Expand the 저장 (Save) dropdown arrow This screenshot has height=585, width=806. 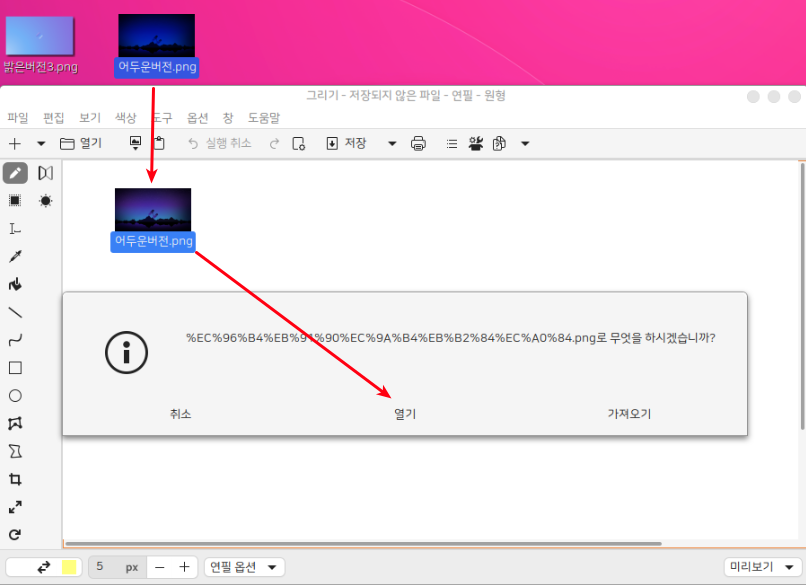coord(392,144)
